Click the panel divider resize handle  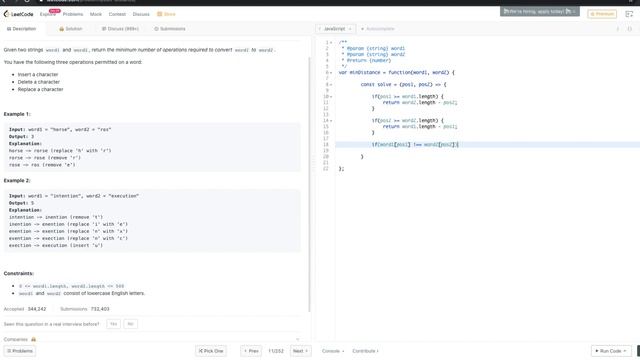[x=313, y=163]
